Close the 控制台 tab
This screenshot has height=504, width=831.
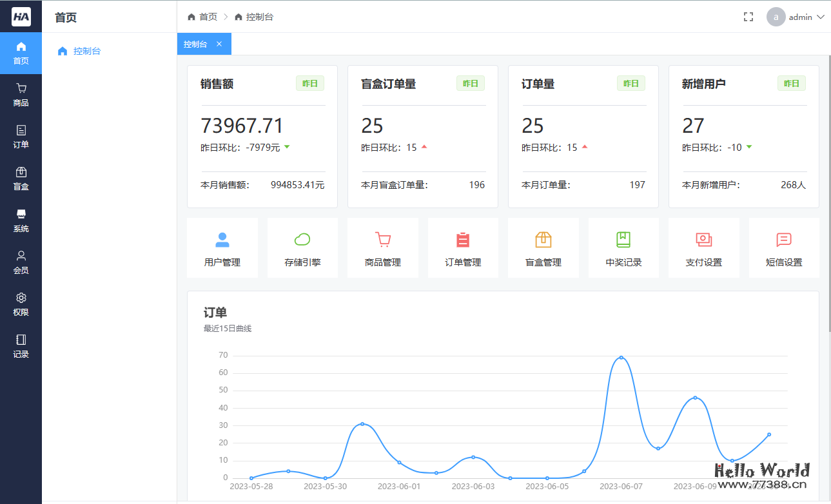(x=219, y=44)
